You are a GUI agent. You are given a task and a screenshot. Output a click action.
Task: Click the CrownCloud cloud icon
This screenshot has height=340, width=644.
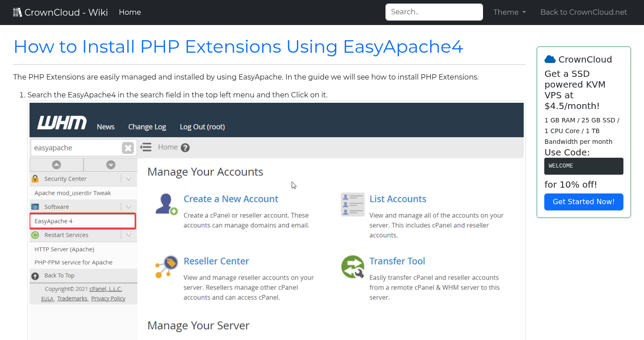[551, 59]
